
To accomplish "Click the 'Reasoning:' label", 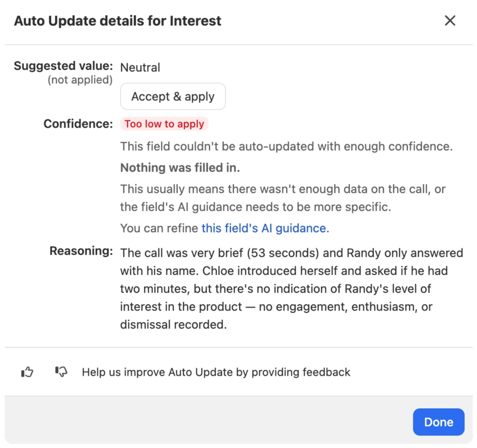I will 81,251.
